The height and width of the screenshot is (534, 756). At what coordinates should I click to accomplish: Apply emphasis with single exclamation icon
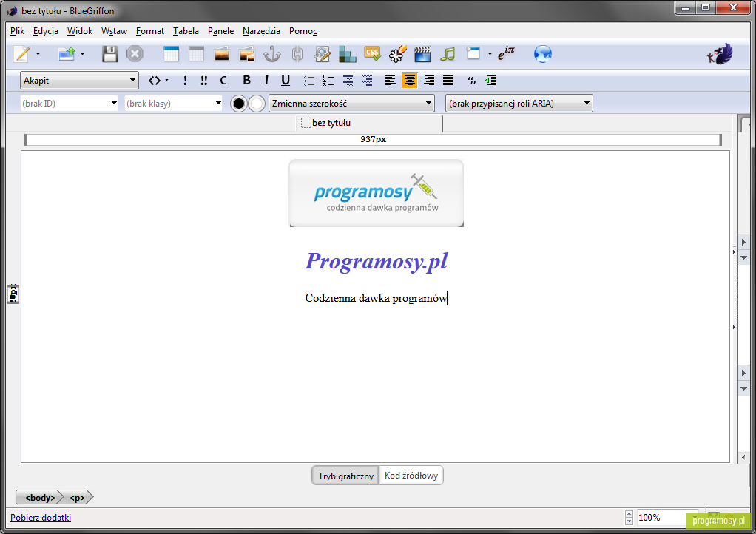pyautogui.click(x=185, y=81)
